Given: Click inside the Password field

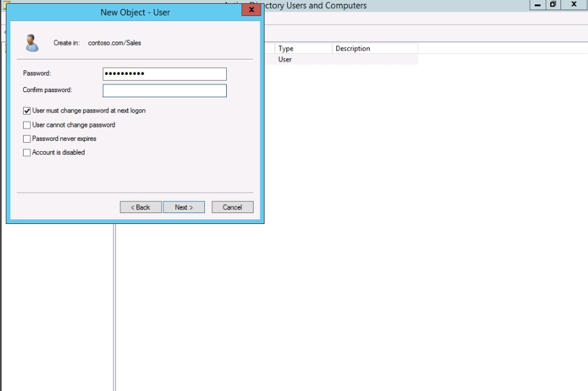Looking at the screenshot, I should (164, 74).
